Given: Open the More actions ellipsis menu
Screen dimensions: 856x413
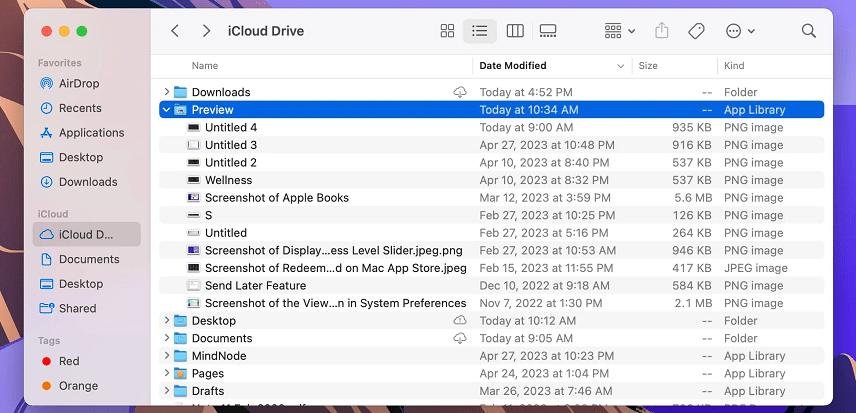Looking at the screenshot, I should 740,31.
